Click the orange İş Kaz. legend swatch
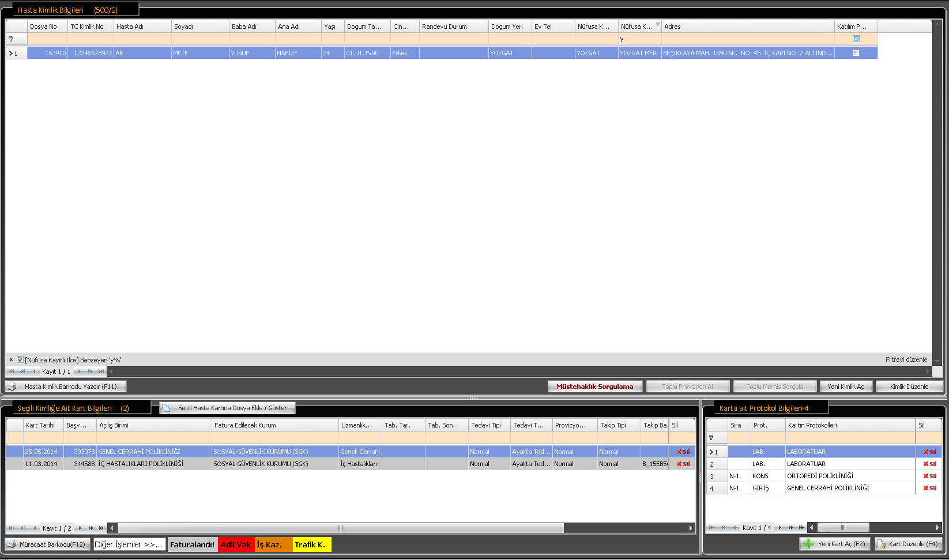The width and height of the screenshot is (949, 560). click(273, 544)
